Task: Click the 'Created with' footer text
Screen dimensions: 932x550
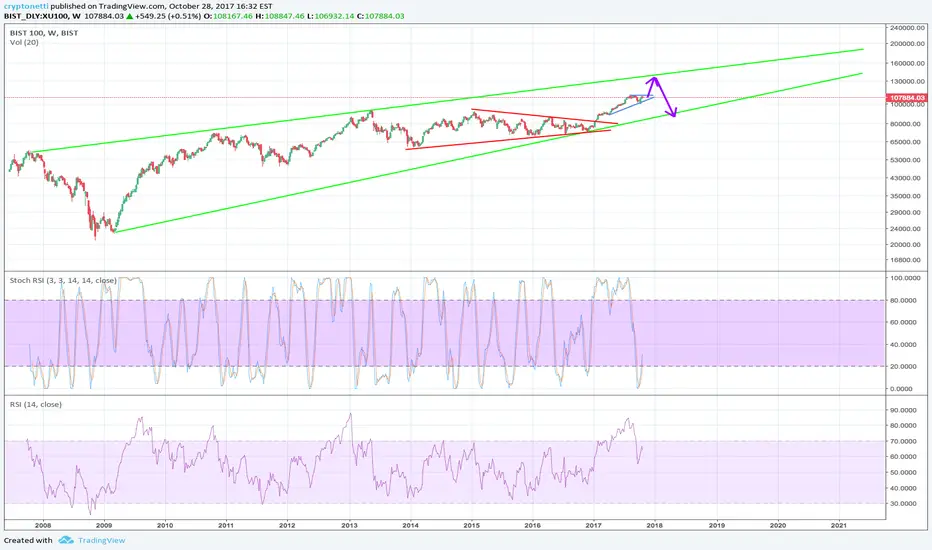Action: click(x=28, y=540)
